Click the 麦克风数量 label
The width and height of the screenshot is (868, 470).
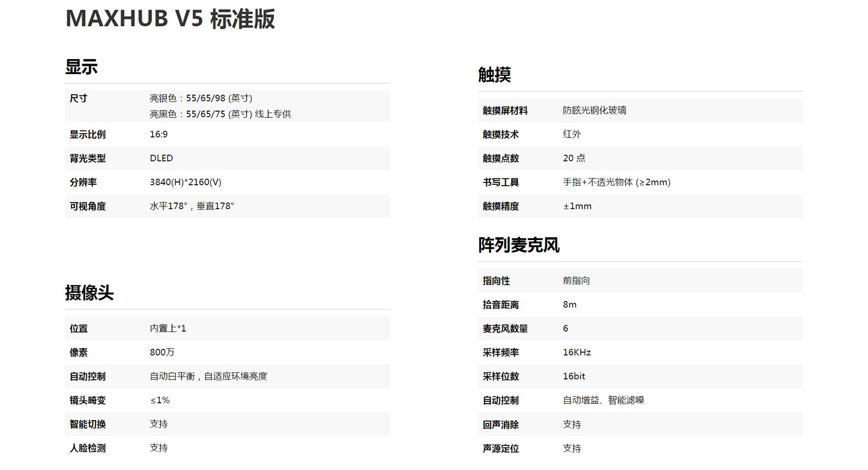(x=505, y=328)
